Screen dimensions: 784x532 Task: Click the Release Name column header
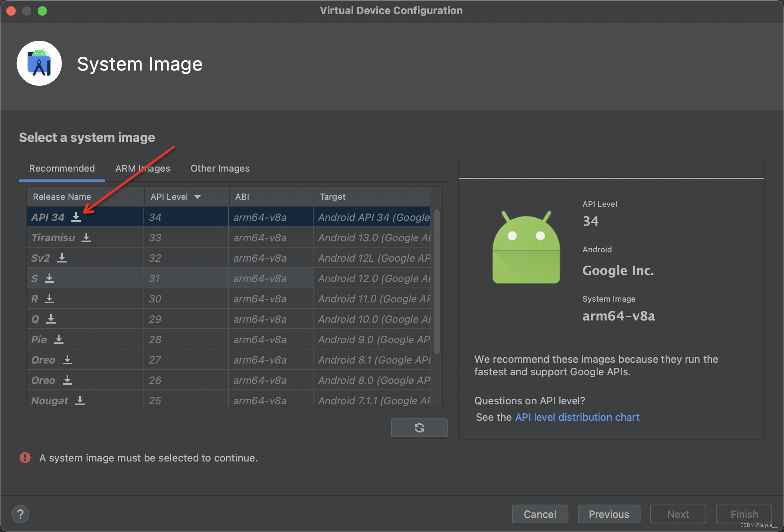click(62, 197)
